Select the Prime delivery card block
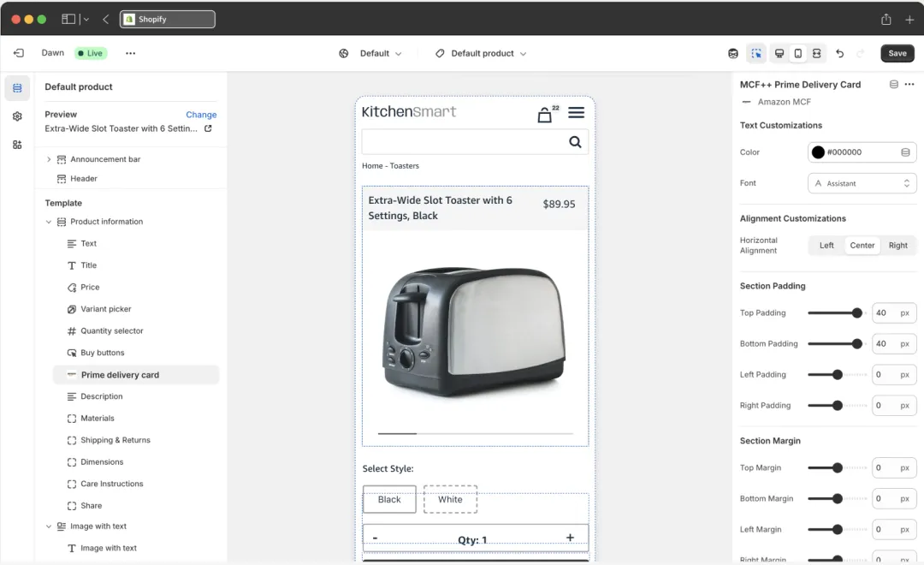This screenshot has width=924, height=565. point(136,374)
